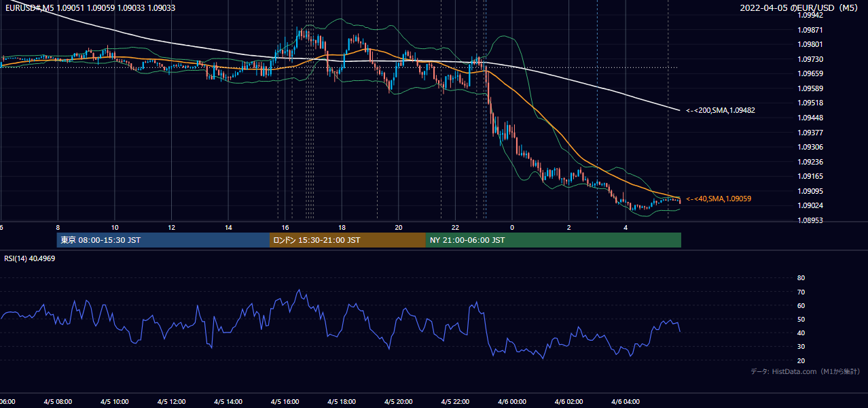Screen dimensions: 868x408
Task: Click price axis label 1.09165
Action: click(x=810, y=176)
